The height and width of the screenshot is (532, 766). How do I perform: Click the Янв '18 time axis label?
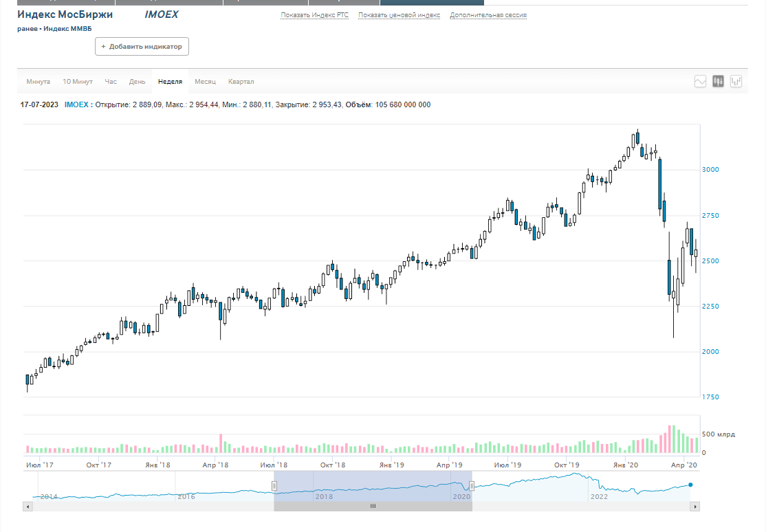pos(157,465)
